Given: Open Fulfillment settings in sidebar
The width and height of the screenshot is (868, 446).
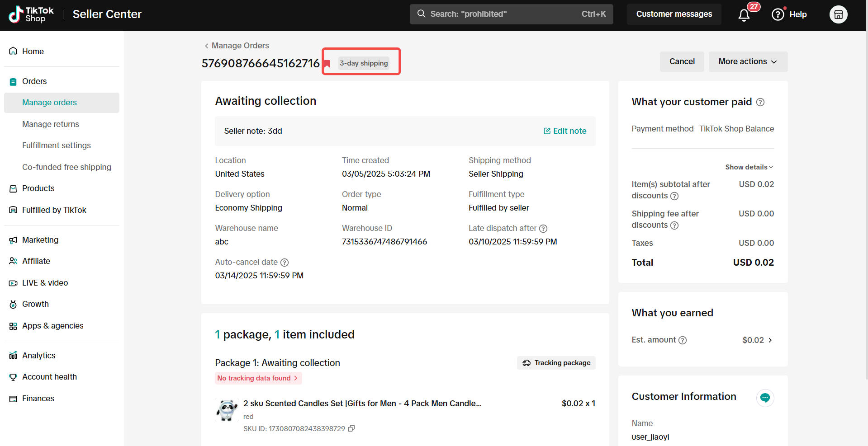Looking at the screenshot, I should click(x=57, y=146).
